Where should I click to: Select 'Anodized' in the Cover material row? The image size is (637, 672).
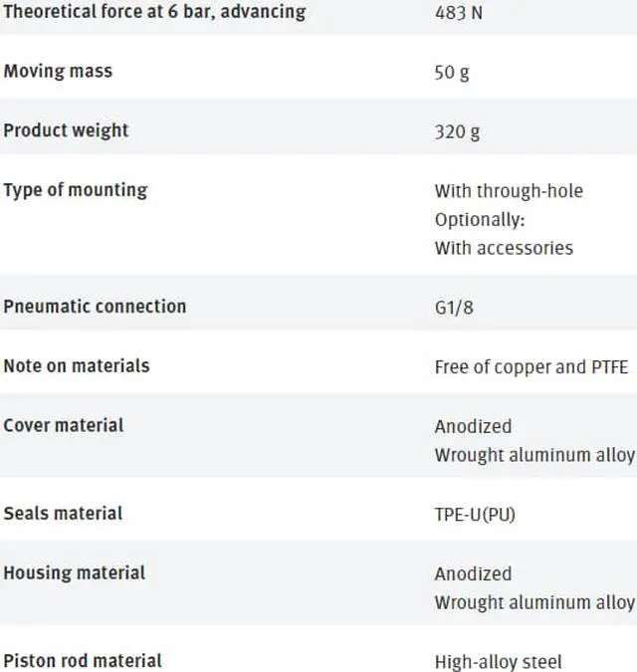coord(473,427)
